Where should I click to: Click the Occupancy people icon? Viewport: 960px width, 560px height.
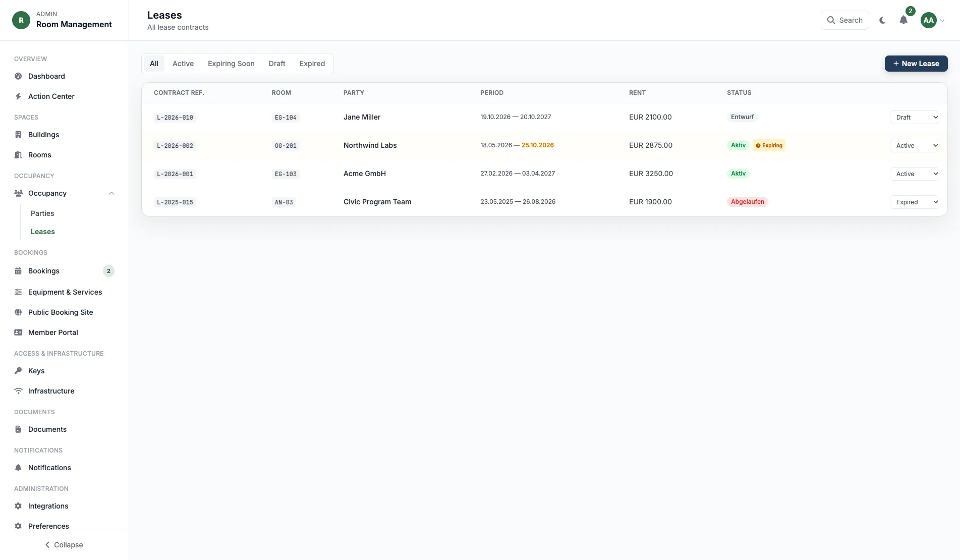pos(18,193)
